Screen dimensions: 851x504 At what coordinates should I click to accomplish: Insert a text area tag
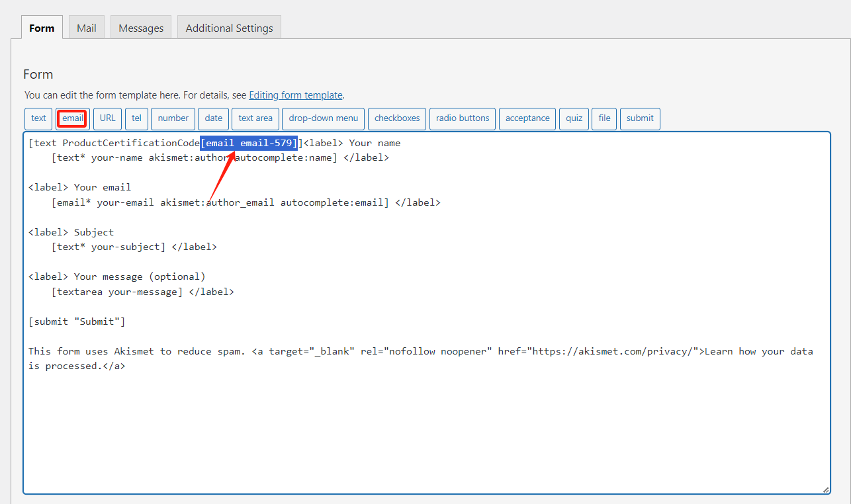coord(255,118)
